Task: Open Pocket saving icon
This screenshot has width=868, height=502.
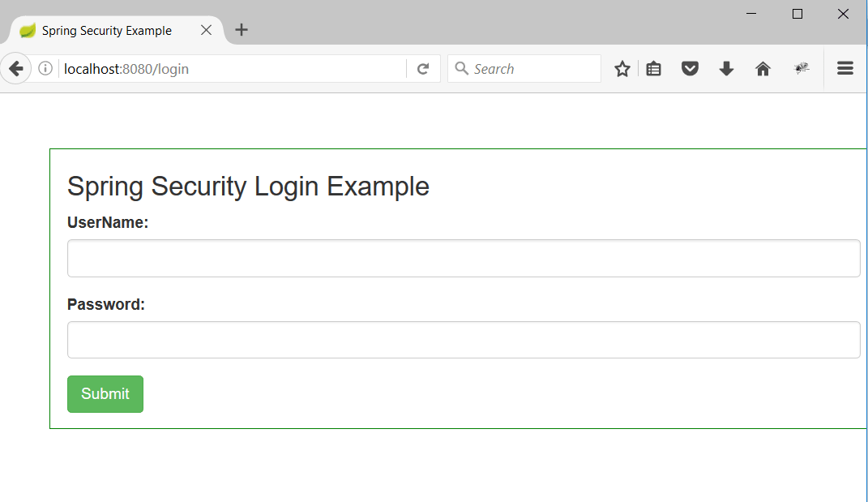Action: [690, 68]
